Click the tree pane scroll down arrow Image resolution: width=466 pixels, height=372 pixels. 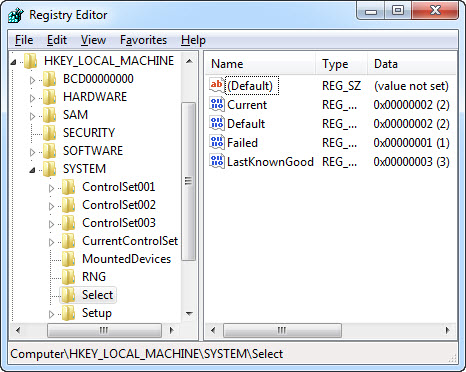pos(189,313)
